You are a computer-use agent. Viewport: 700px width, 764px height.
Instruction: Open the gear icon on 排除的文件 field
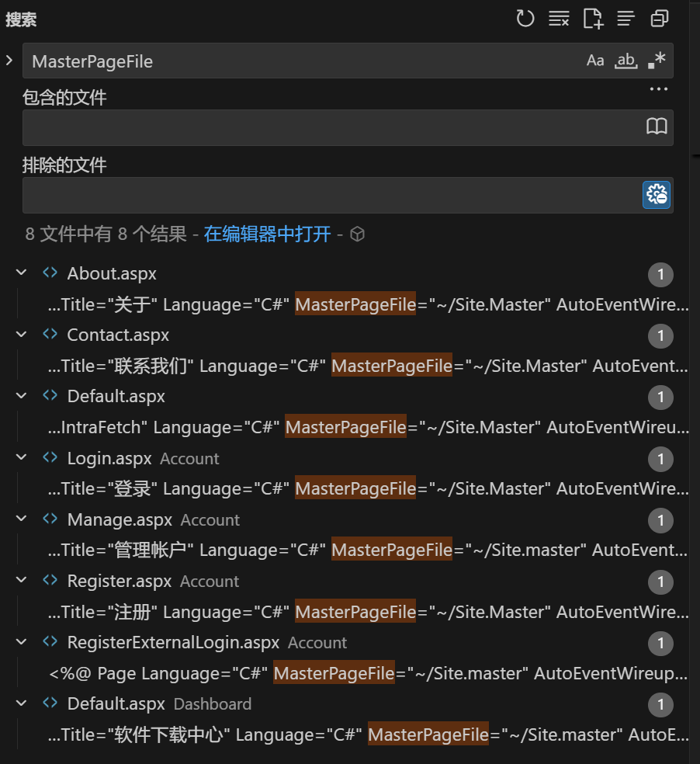656,194
